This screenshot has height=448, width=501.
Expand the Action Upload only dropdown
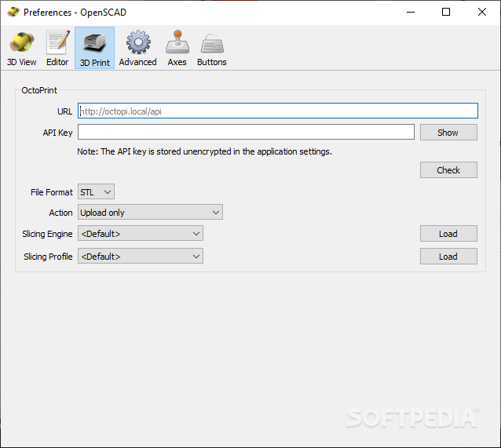tap(150, 213)
